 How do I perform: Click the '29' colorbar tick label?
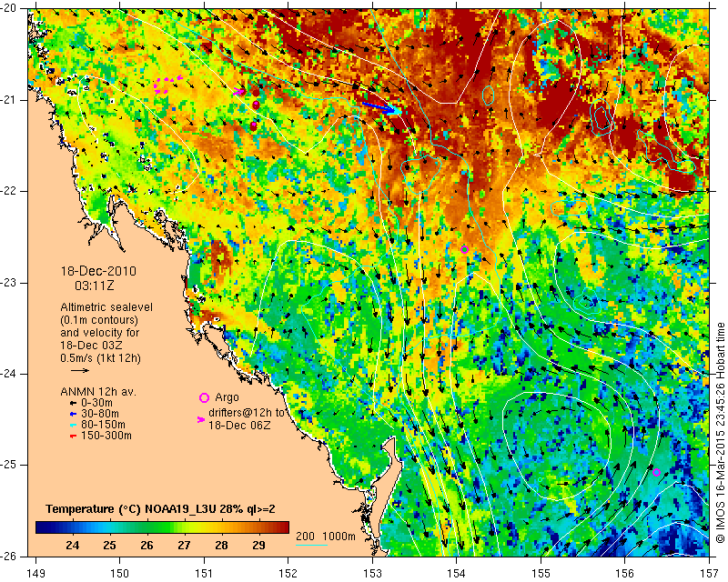pos(258,545)
